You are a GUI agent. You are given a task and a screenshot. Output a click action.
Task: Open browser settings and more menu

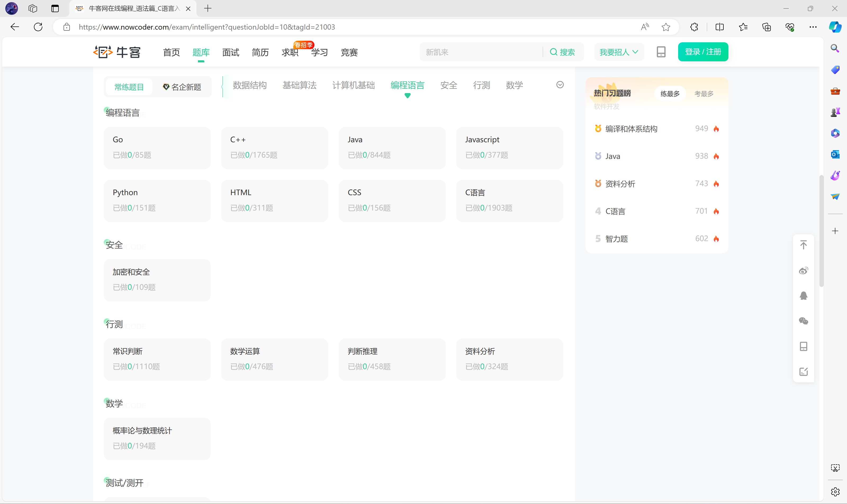813,27
